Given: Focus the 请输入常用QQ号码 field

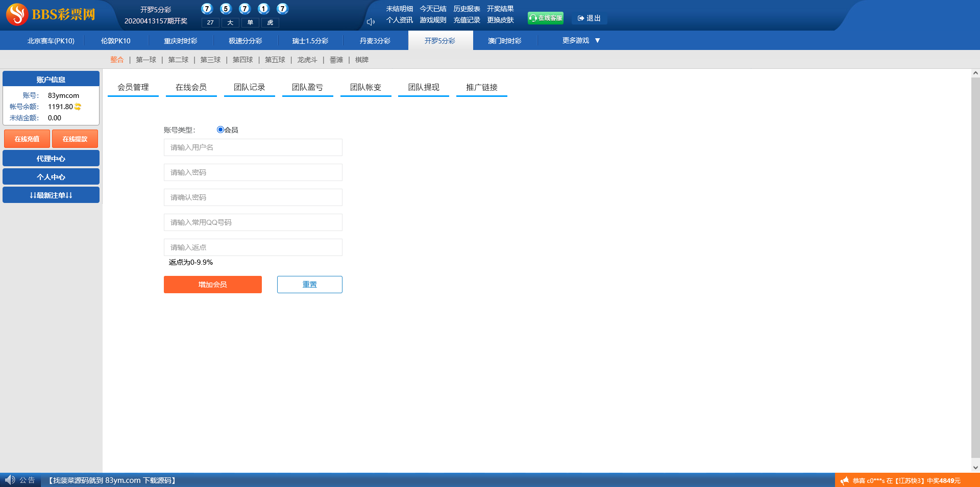Looking at the screenshot, I should point(253,222).
